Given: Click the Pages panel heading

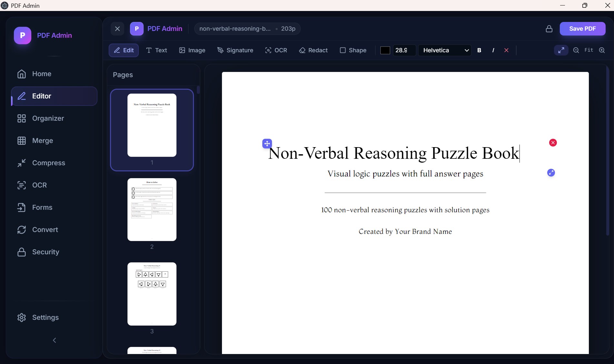Looking at the screenshot, I should click(123, 75).
